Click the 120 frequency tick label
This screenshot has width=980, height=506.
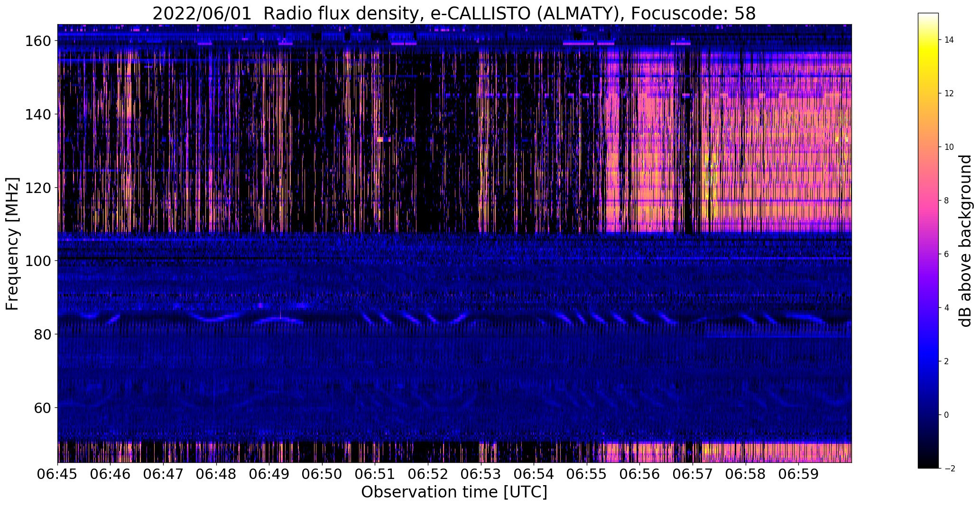pyautogui.click(x=37, y=188)
